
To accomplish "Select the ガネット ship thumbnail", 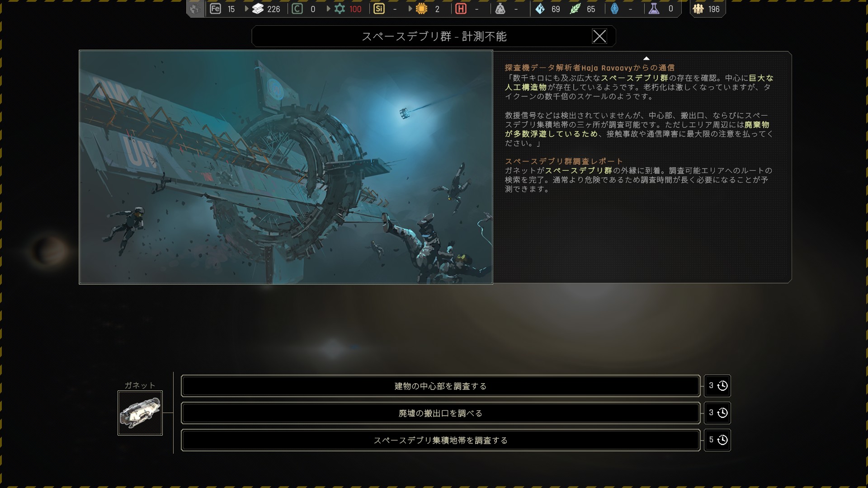I will (x=140, y=413).
